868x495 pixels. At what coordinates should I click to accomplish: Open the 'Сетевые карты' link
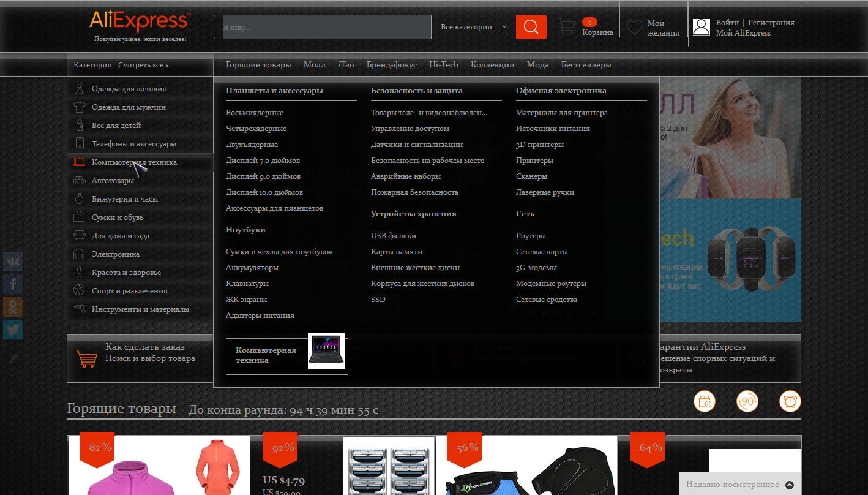click(542, 252)
